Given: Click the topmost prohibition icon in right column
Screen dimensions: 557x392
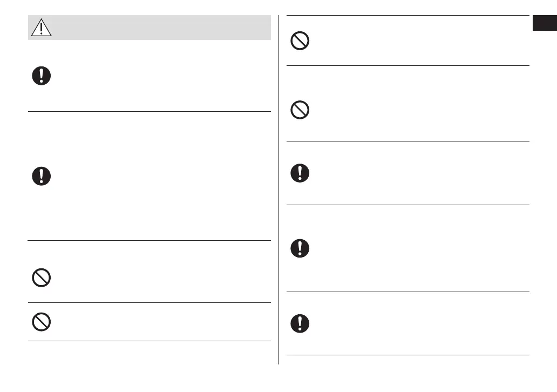Looking at the screenshot, I should [300, 41].
